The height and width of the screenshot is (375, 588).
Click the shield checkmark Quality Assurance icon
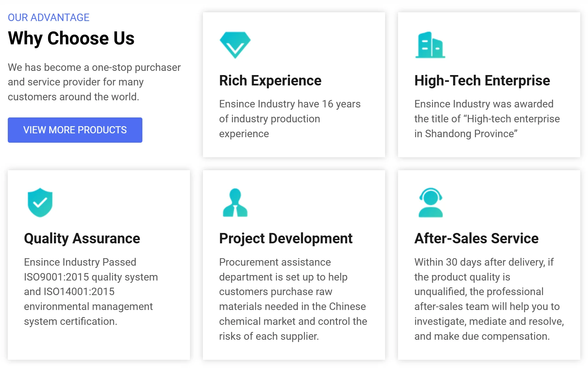coord(40,203)
